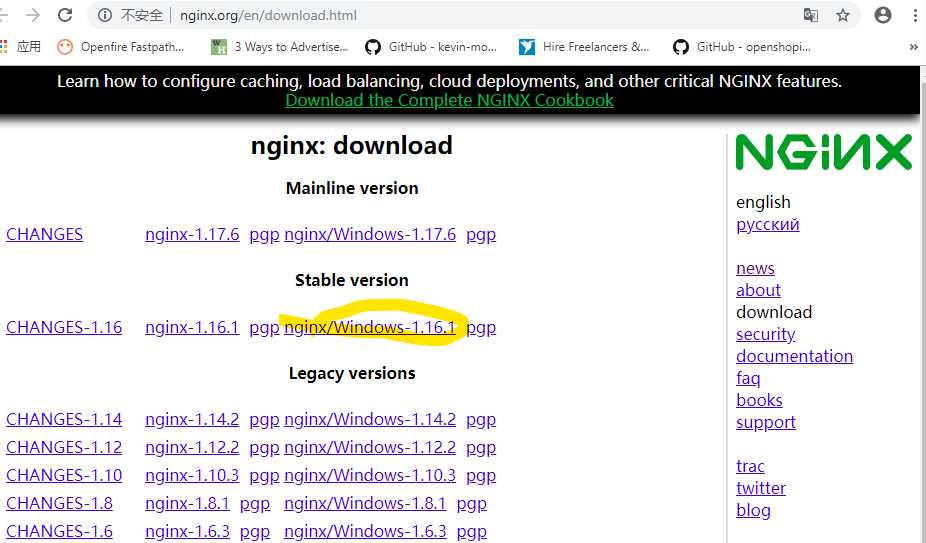Open pgp signature for nginx/Windows-1.16.1
This screenshot has height=543, width=926.
pyautogui.click(x=481, y=327)
